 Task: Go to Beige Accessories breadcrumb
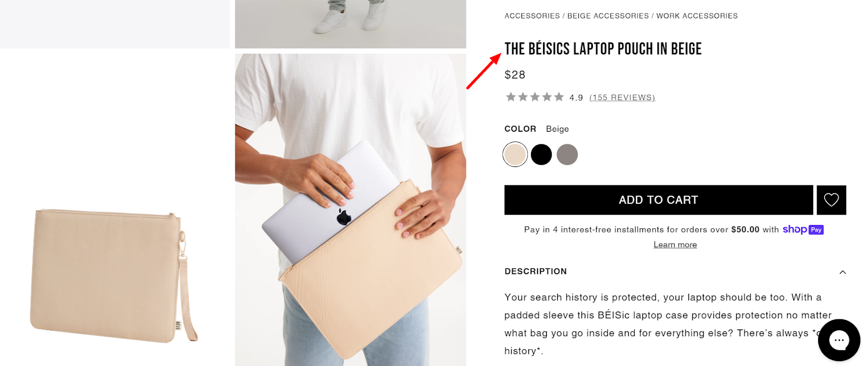pos(608,16)
